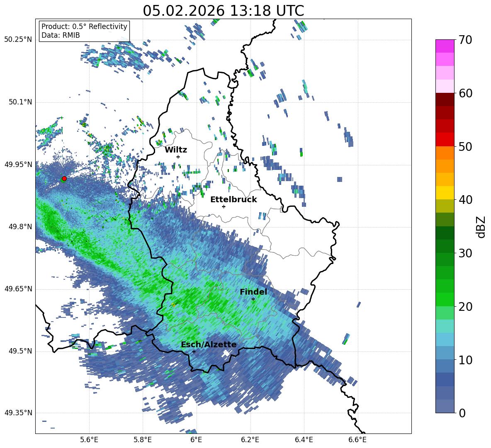Screen dimensions: 491x448
Task: Click the dBZ colorbar axis label
Action: pyautogui.click(x=481, y=227)
